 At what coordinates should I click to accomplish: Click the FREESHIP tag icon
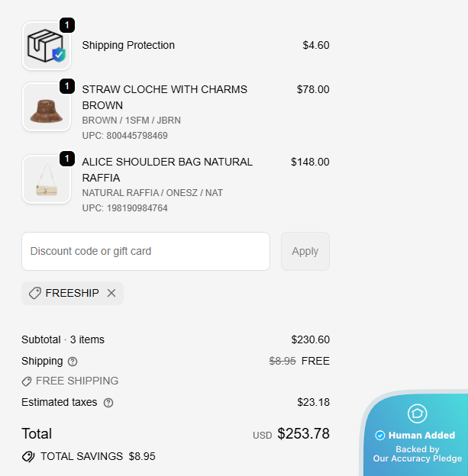(35, 293)
